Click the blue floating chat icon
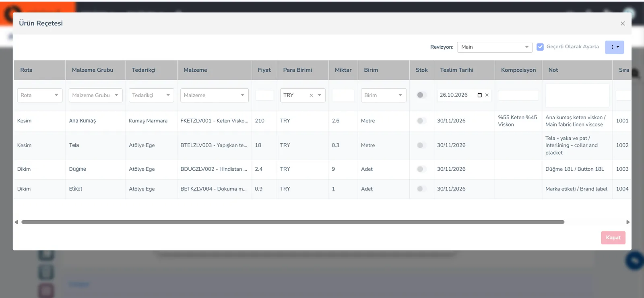 coord(635,261)
